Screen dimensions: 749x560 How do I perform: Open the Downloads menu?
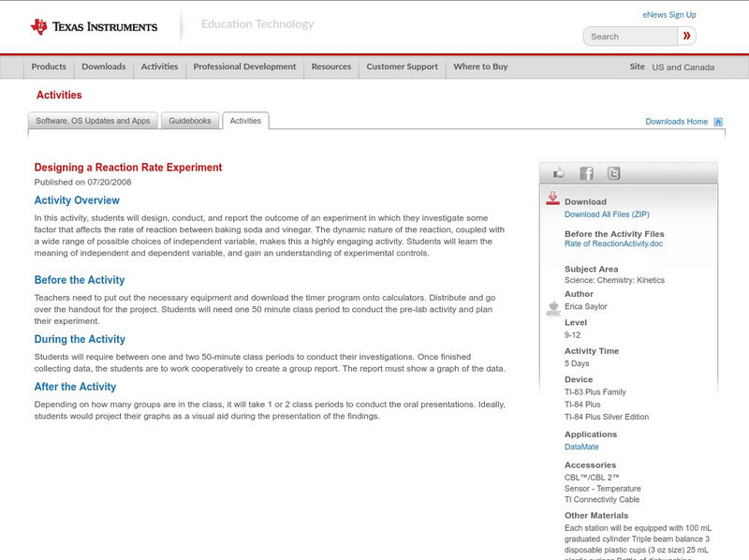[104, 66]
